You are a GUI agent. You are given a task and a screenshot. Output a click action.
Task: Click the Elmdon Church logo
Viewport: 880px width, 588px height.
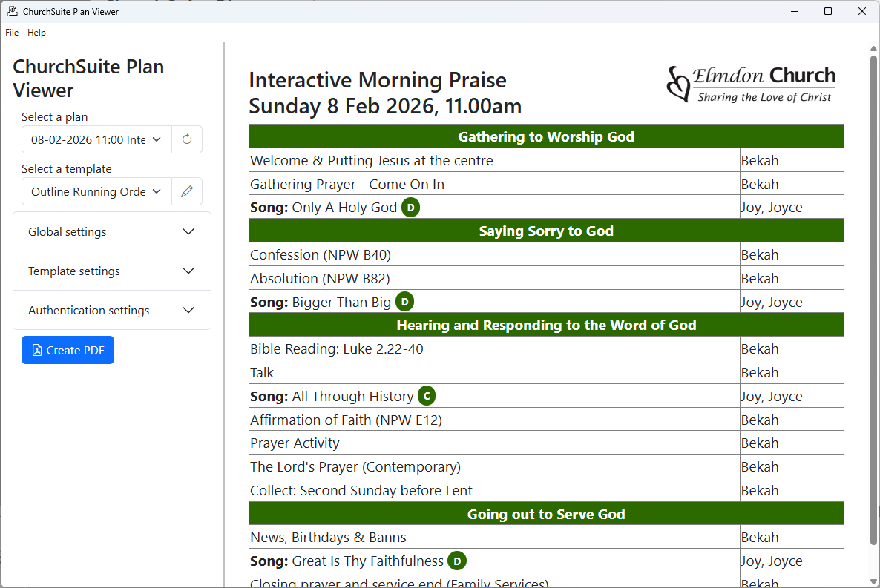pyautogui.click(x=751, y=85)
